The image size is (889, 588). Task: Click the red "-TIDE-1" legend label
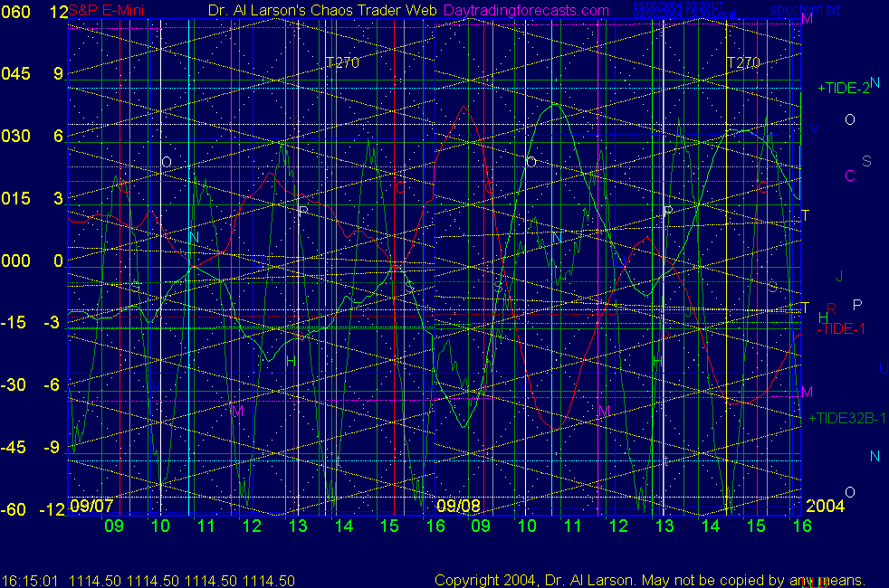click(x=841, y=329)
